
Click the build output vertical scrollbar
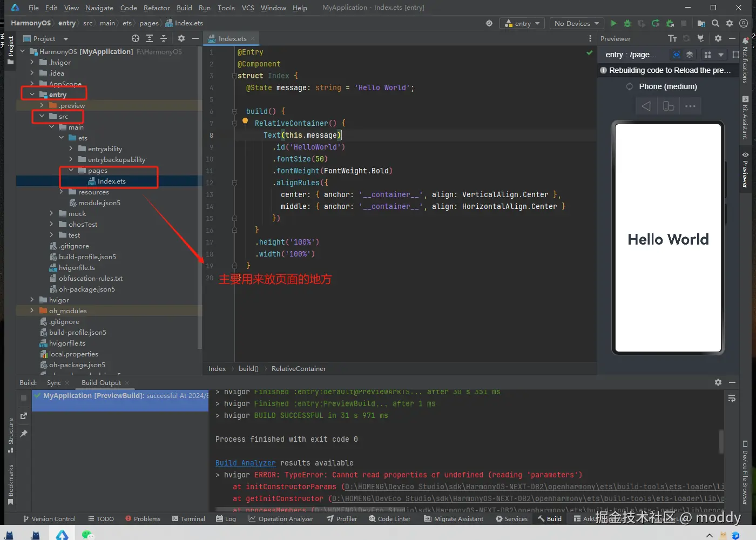[721, 441]
